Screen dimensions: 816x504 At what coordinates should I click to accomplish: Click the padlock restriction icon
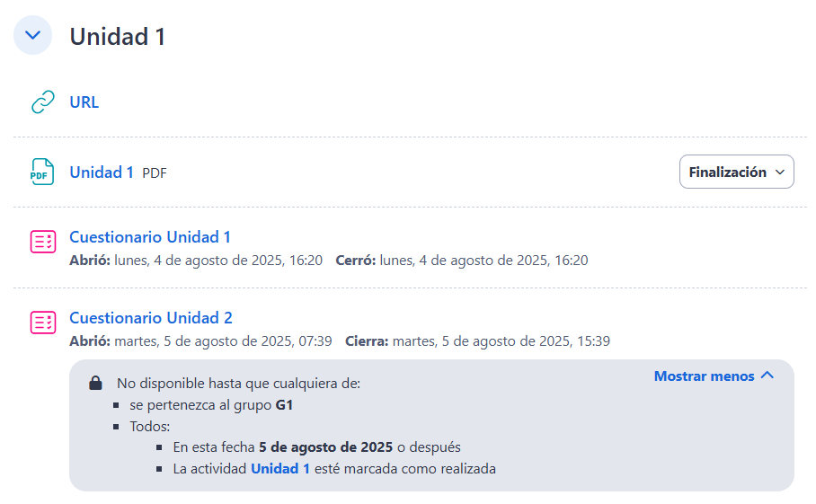pos(96,383)
